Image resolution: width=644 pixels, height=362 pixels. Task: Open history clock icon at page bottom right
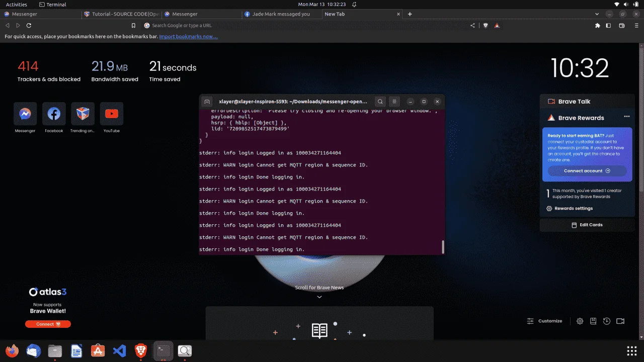click(x=607, y=321)
